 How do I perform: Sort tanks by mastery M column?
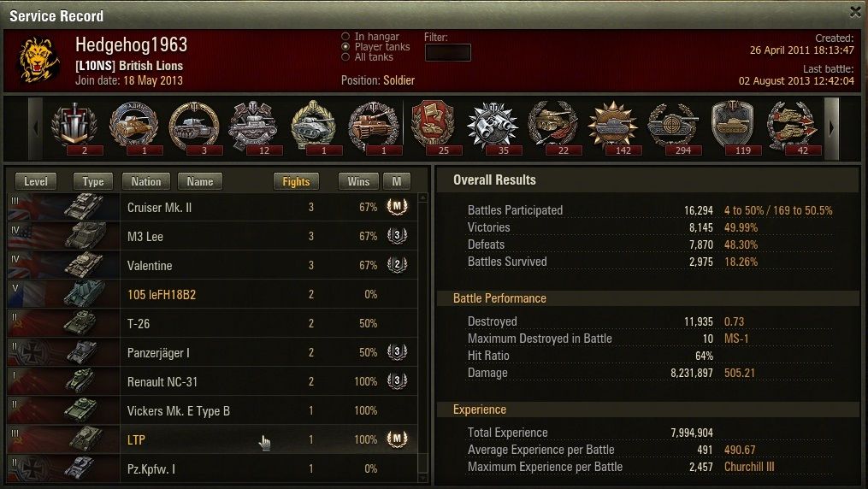click(x=397, y=181)
